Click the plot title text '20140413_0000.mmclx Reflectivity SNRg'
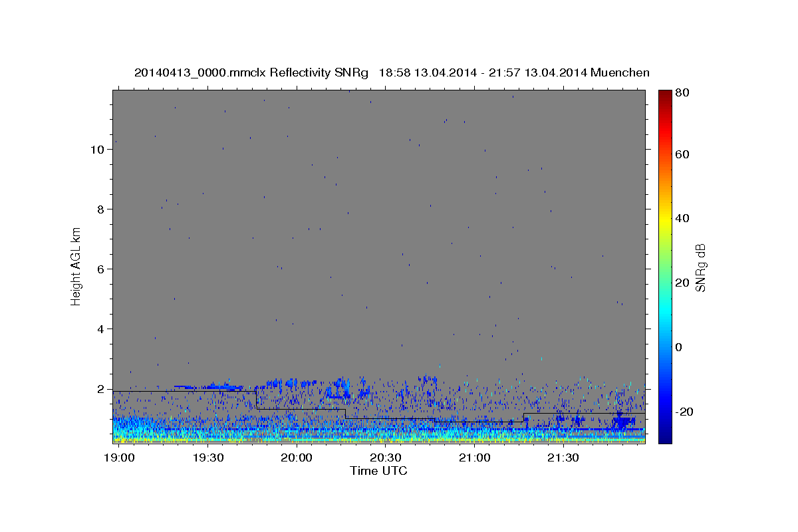The width and height of the screenshot is (798, 532). click(x=251, y=72)
